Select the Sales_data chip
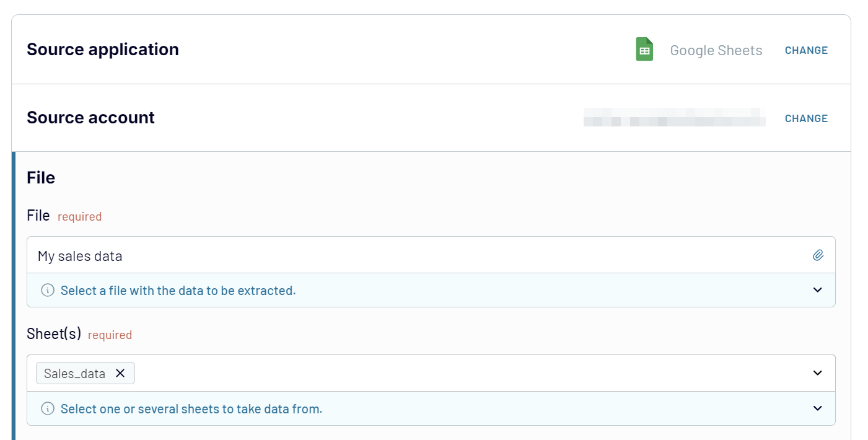868x440 pixels. pos(74,373)
